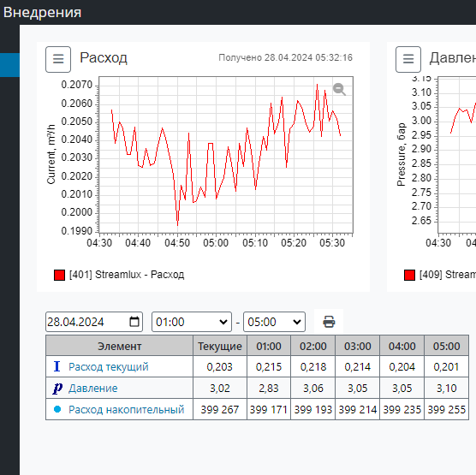476x475 pixels.
Task: Click the Текущие column header
Action: 220,346
